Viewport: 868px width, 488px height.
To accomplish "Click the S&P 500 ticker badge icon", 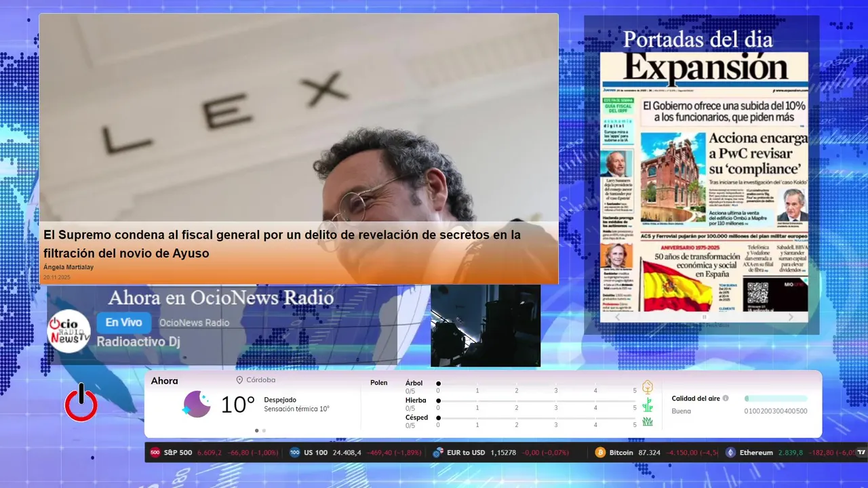I will click(x=155, y=452).
